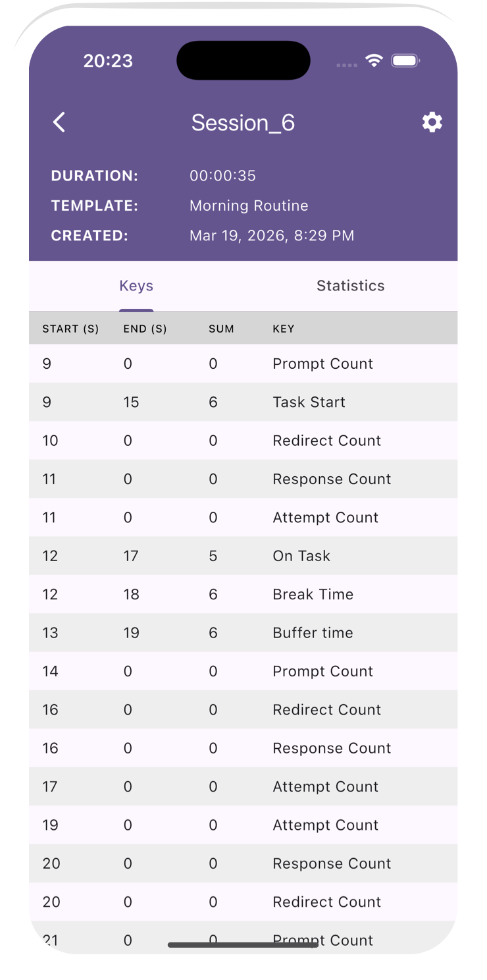
Task: Tap the Morning Routine template value
Action: point(249,205)
